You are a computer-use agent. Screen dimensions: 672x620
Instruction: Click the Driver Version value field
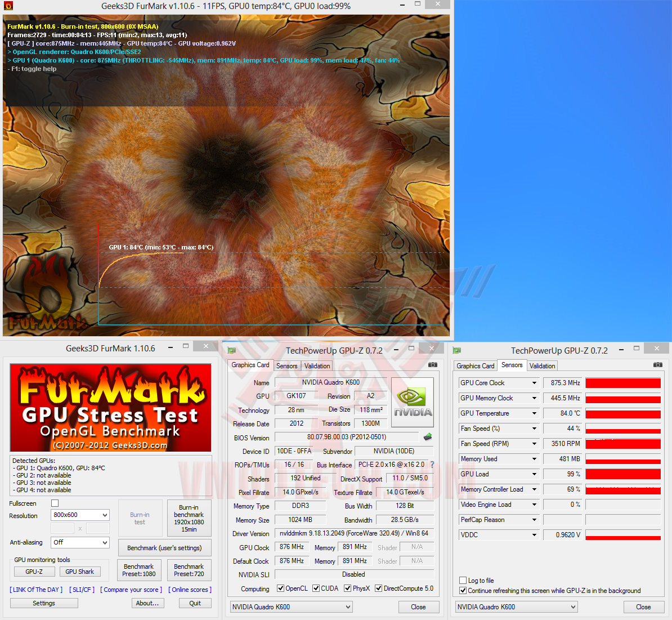(354, 533)
